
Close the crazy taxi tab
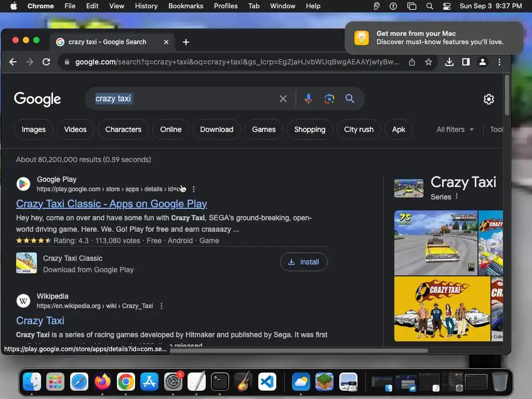(166, 42)
